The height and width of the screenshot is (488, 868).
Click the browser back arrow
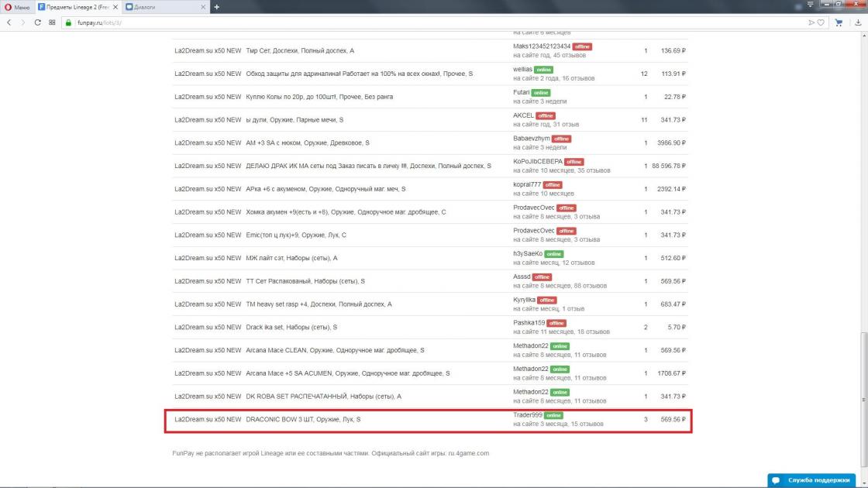[x=9, y=22]
